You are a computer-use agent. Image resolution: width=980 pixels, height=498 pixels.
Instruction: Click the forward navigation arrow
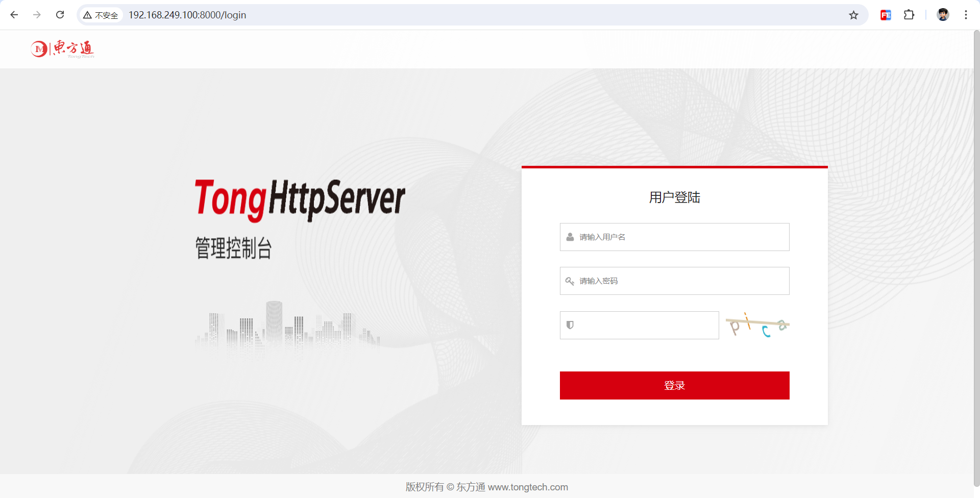tap(37, 15)
